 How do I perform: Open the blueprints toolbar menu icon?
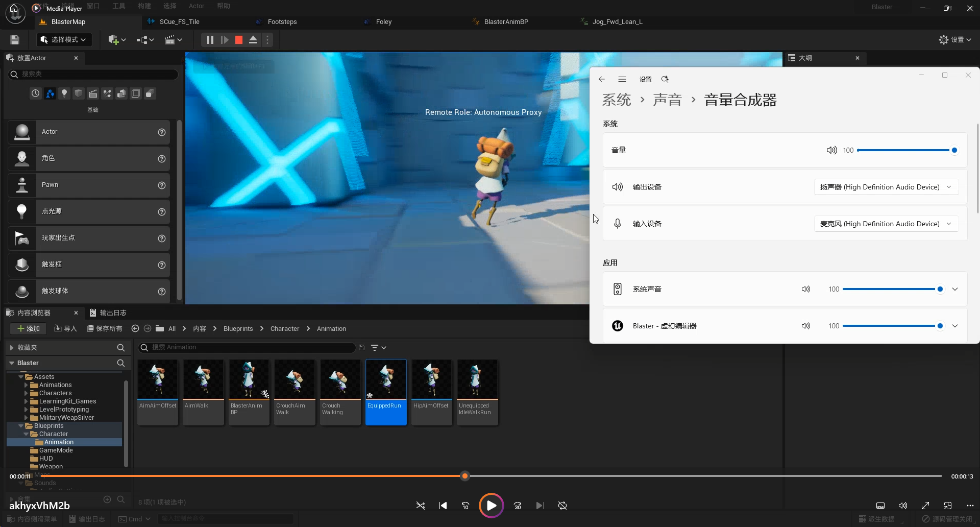click(x=145, y=40)
